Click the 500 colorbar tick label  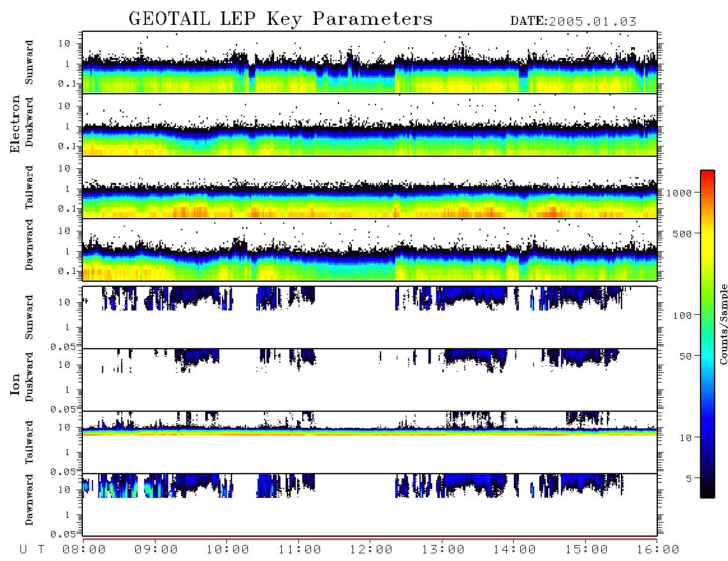[683, 233]
